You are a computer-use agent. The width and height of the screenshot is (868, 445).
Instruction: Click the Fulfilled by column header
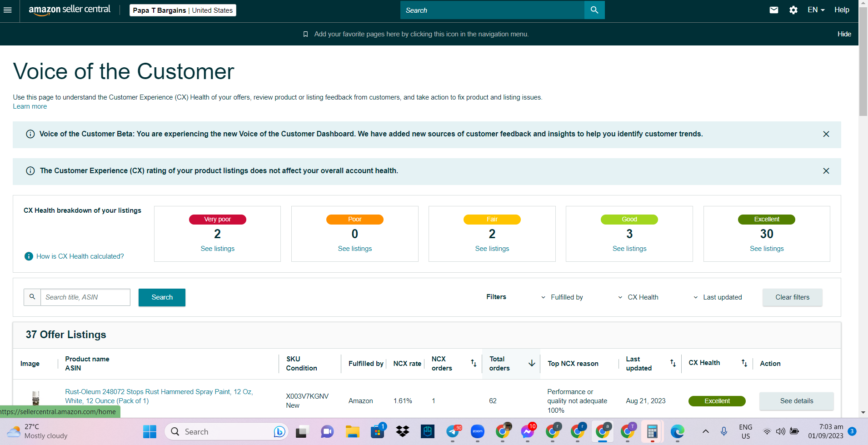click(366, 364)
